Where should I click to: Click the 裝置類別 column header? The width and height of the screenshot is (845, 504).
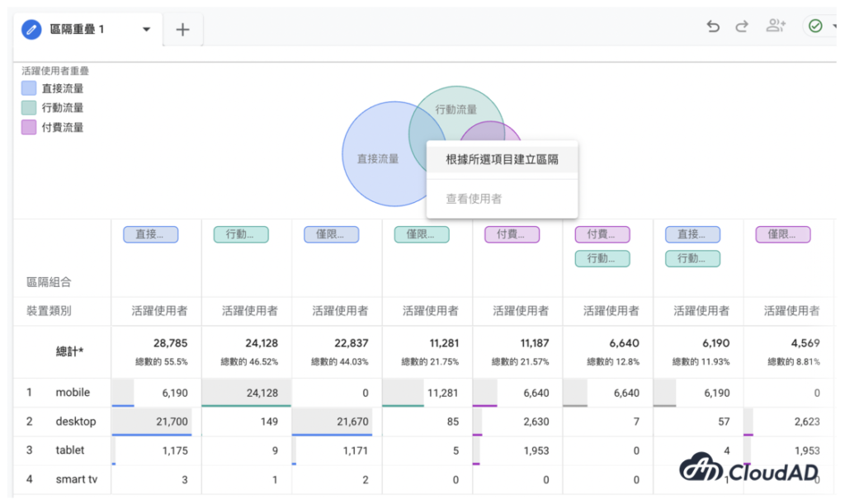(49, 311)
